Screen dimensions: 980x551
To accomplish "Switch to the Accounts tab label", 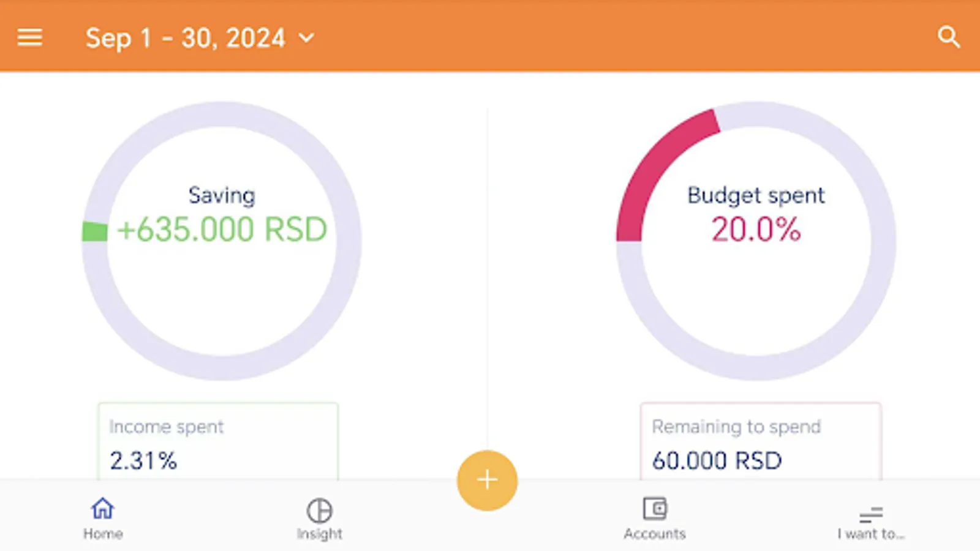I will (x=655, y=533).
